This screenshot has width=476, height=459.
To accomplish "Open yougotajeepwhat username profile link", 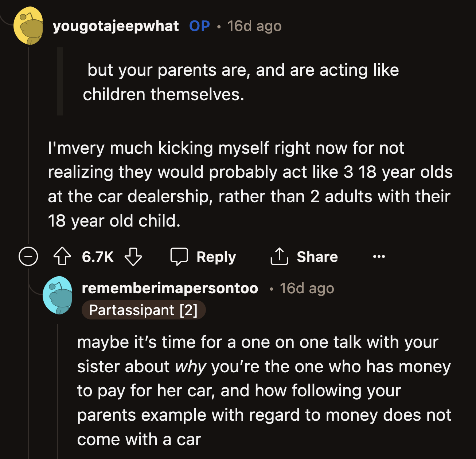I will (x=116, y=26).
